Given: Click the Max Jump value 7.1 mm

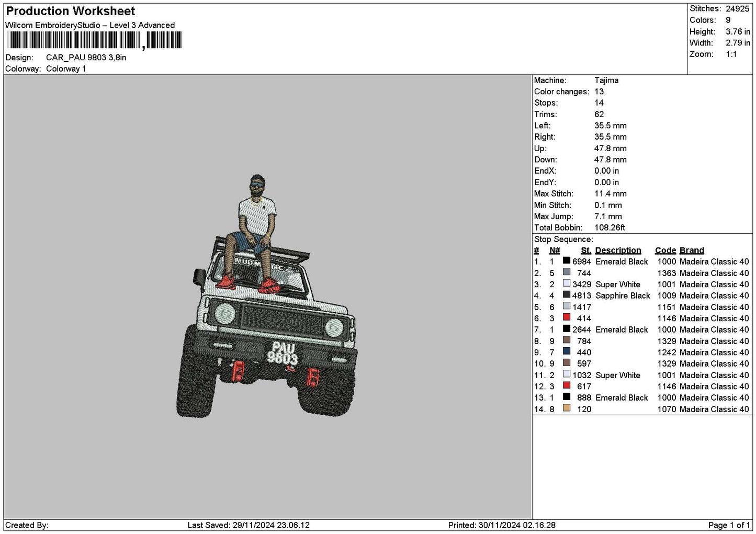Looking at the screenshot, I should pos(608,217).
